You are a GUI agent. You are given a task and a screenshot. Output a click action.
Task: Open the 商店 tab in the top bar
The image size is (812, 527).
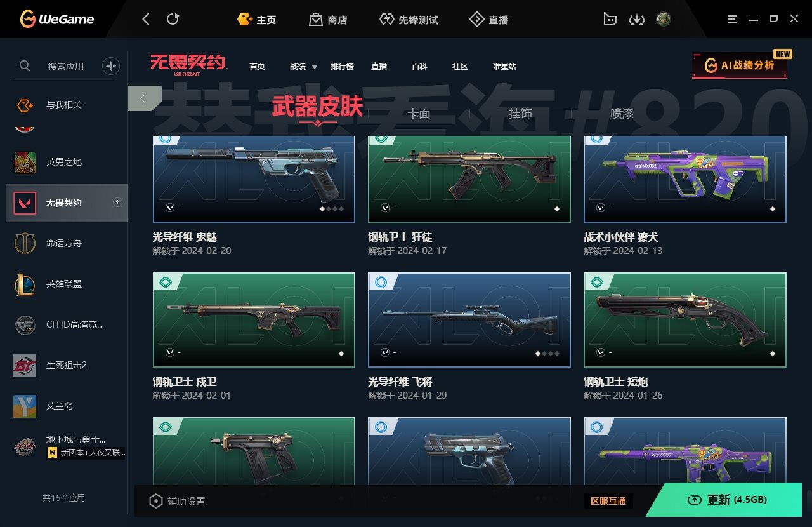click(x=329, y=20)
